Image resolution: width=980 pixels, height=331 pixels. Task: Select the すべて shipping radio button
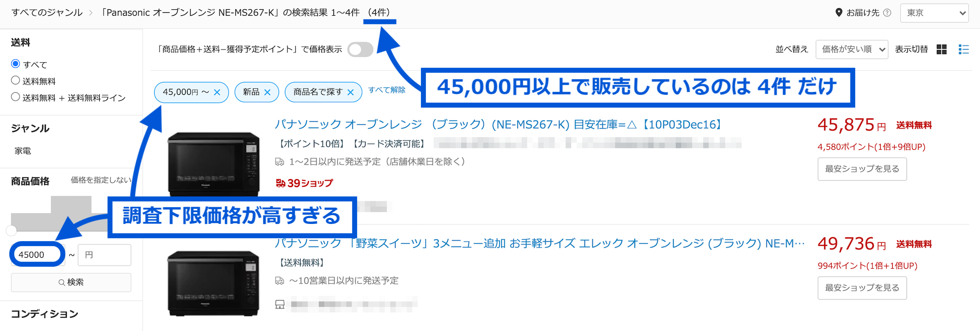coord(16,64)
